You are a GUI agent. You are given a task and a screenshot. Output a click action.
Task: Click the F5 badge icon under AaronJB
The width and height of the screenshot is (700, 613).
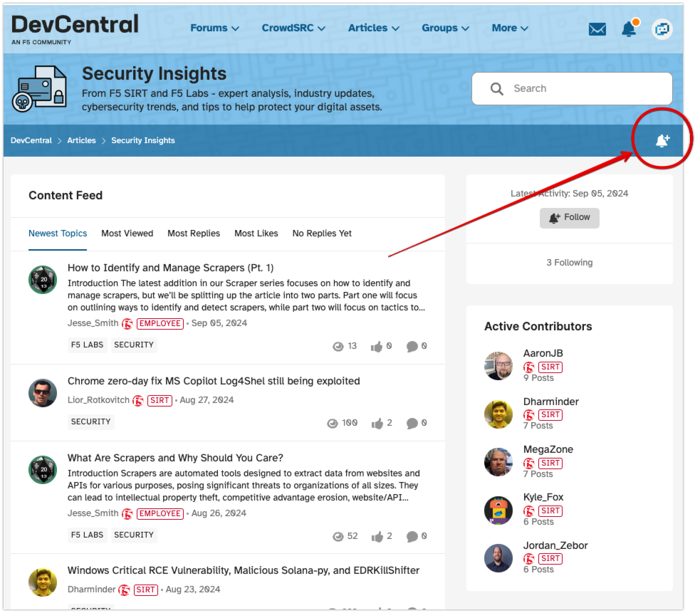click(x=529, y=367)
